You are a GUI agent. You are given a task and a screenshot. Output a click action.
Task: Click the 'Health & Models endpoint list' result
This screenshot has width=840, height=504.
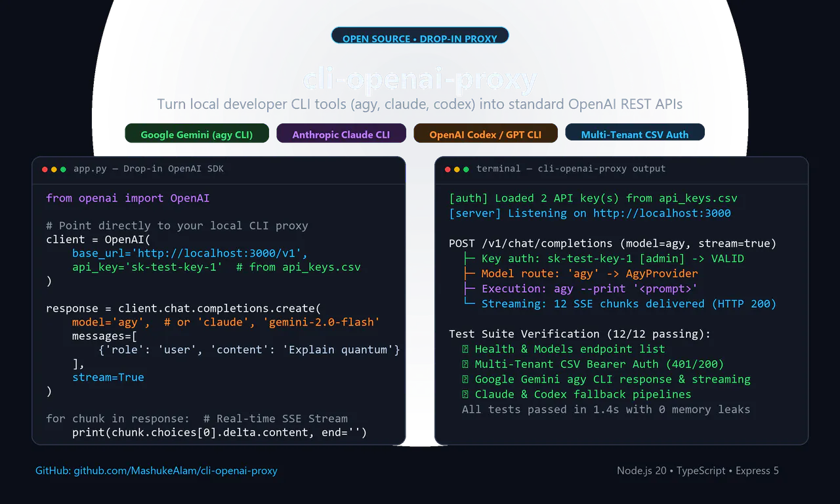(x=564, y=349)
